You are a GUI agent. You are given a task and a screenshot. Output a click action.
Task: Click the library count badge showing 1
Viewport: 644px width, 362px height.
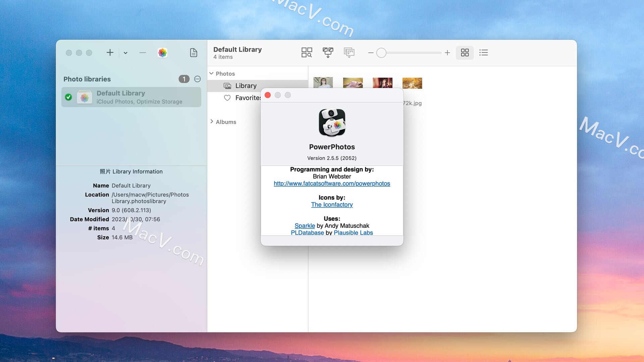(x=184, y=79)
